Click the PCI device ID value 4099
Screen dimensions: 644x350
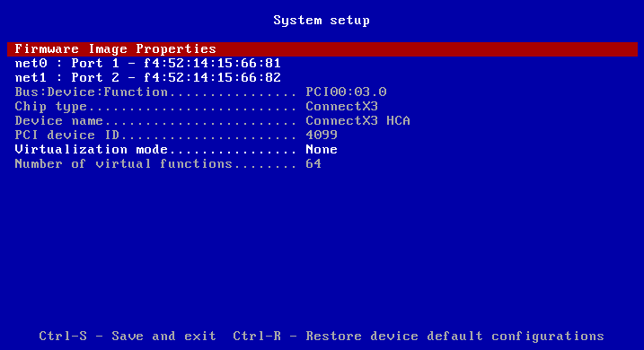tap(322, 135)
